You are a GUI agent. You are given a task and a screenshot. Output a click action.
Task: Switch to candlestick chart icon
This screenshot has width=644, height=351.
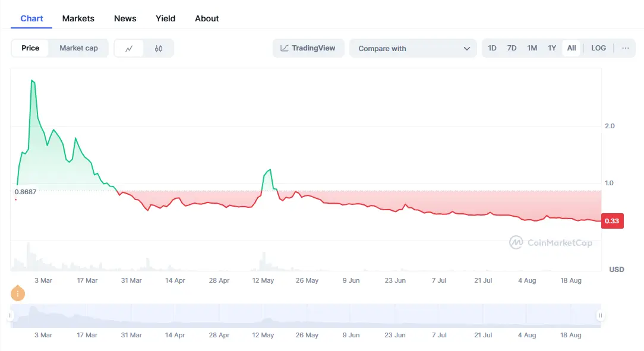click(159, 48)
